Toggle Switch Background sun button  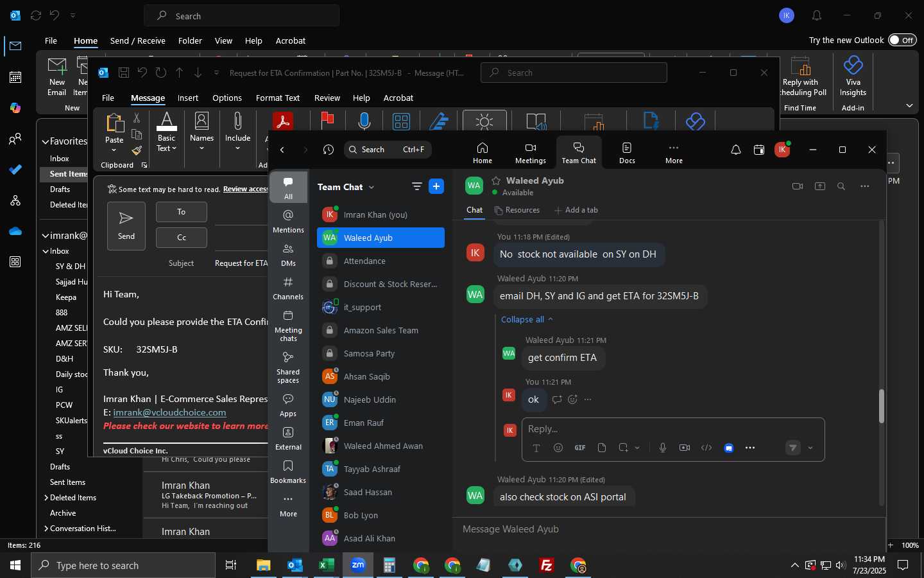pos(484,121)
